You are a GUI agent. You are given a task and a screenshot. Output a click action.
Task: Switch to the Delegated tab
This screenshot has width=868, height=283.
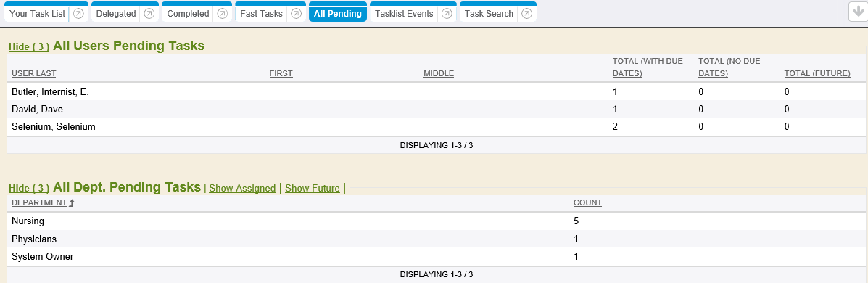click(116, 14)
